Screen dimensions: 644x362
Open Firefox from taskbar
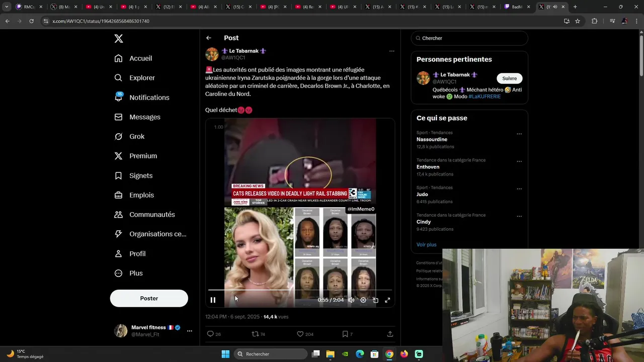404,354
